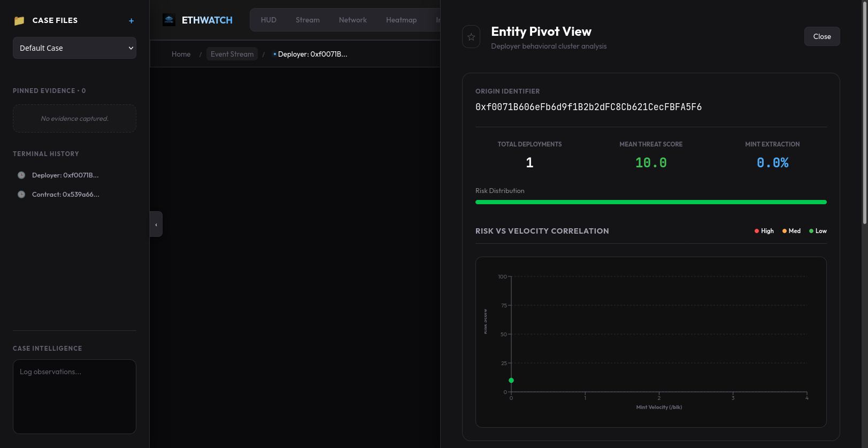The image size is (868, 448).
Task: Navigate to Home breadcrumb link
Action: tap(181, 55)
